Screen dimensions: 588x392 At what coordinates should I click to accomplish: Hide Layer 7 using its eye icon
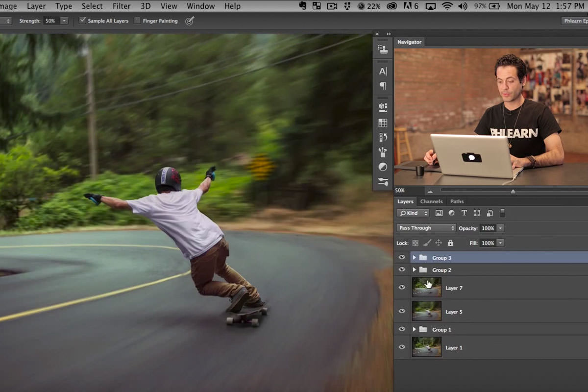pyautogui.click(x=402, y=288)
